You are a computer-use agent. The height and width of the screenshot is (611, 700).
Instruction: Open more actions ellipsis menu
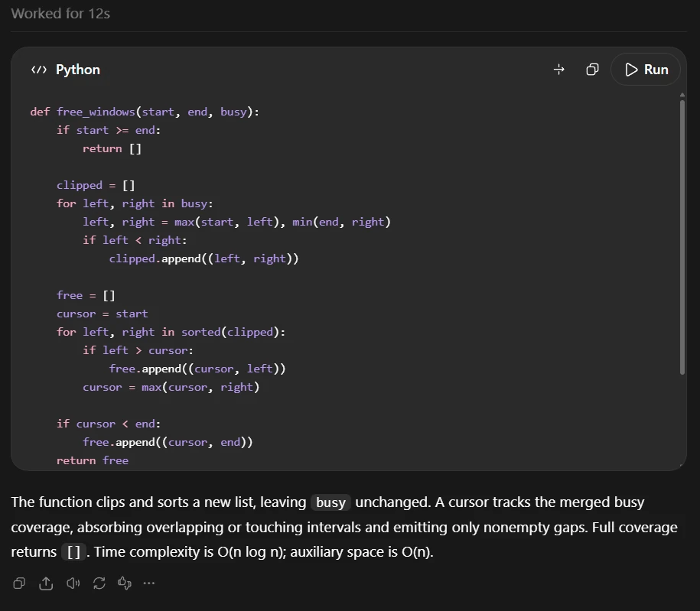click(x=149, y=583)
